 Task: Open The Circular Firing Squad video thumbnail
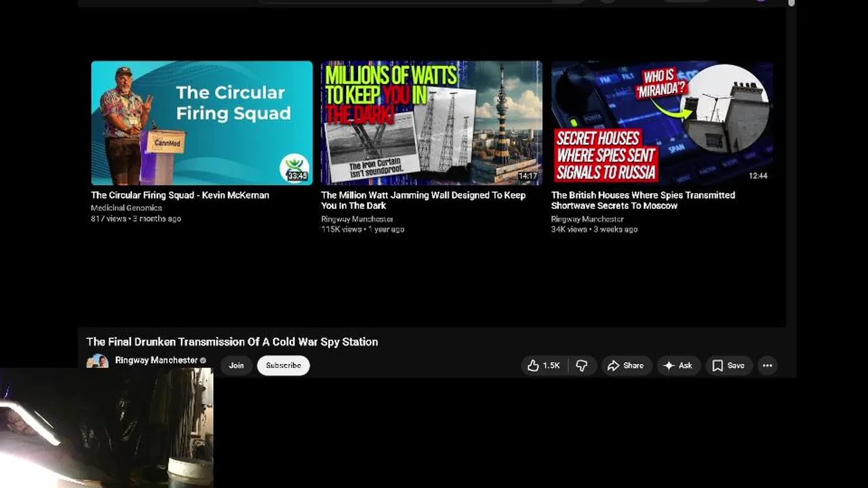coord(202,123)
